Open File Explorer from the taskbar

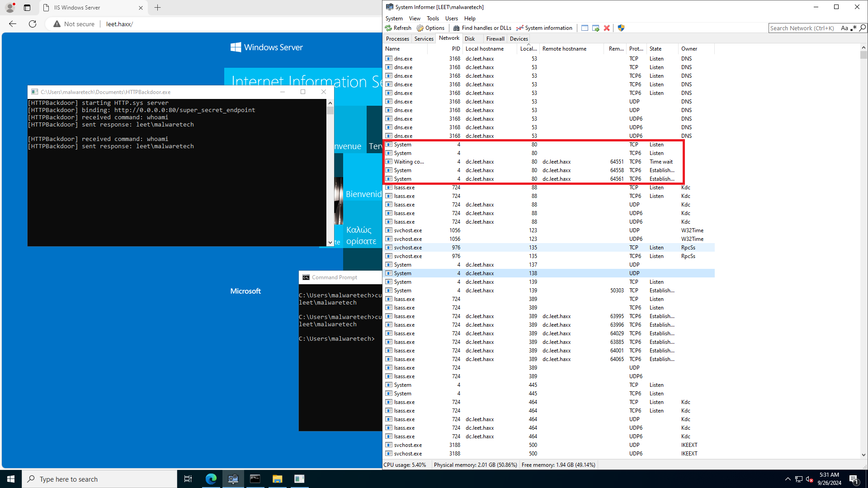pos(278,479)
